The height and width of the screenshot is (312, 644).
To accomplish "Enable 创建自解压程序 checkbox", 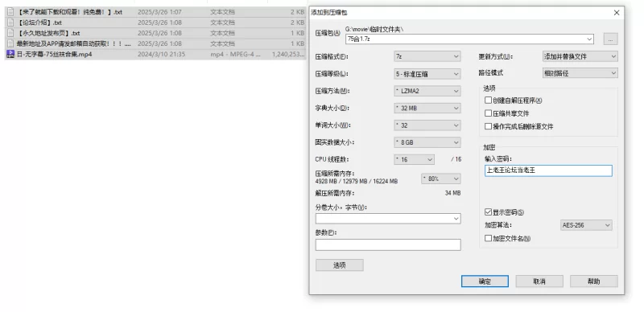I will click(488, 101).
